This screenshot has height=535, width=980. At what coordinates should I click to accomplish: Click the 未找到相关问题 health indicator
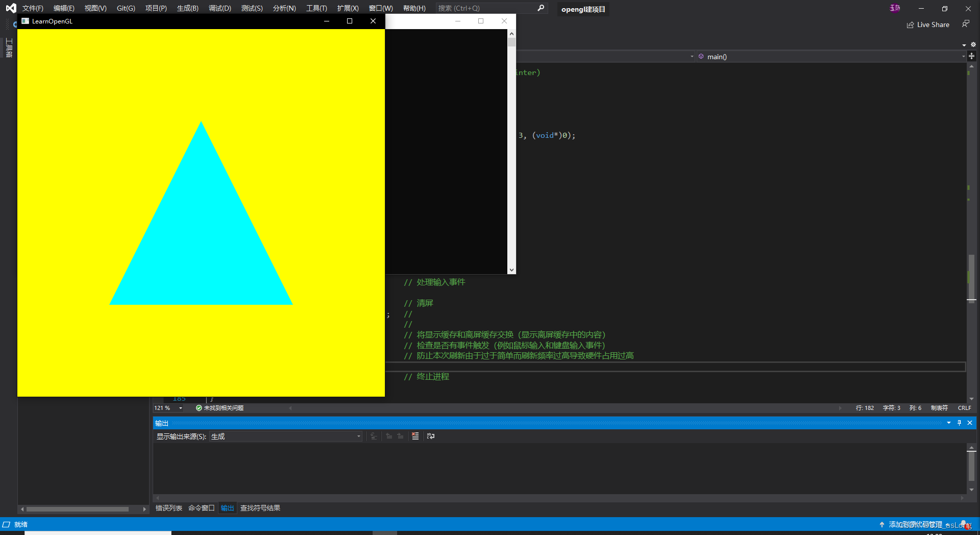[223, 407]
